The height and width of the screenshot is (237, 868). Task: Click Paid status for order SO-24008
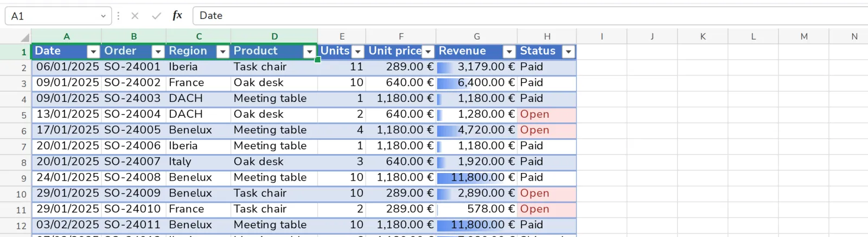547,177
